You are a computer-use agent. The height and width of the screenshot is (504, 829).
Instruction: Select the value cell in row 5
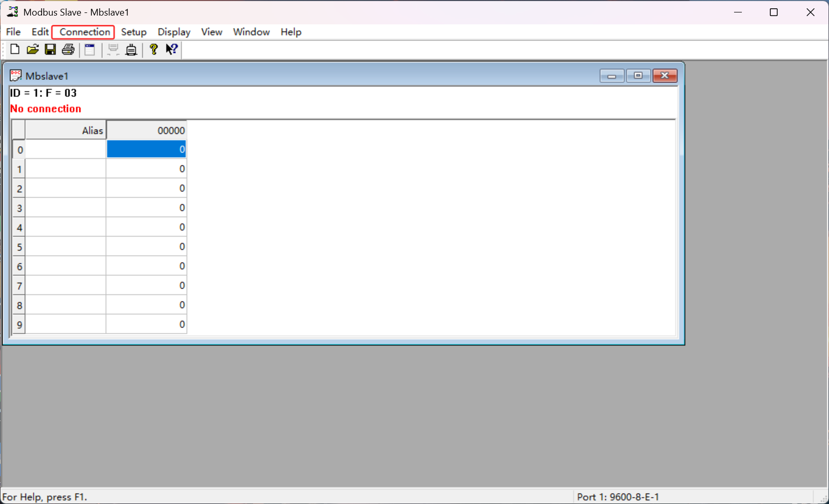tap(146, 247)
